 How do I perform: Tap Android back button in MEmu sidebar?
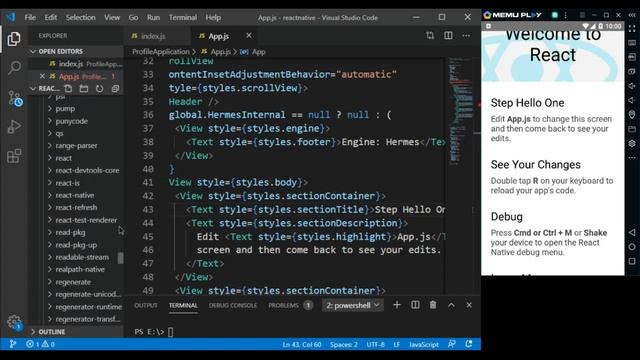click(632, 232)
